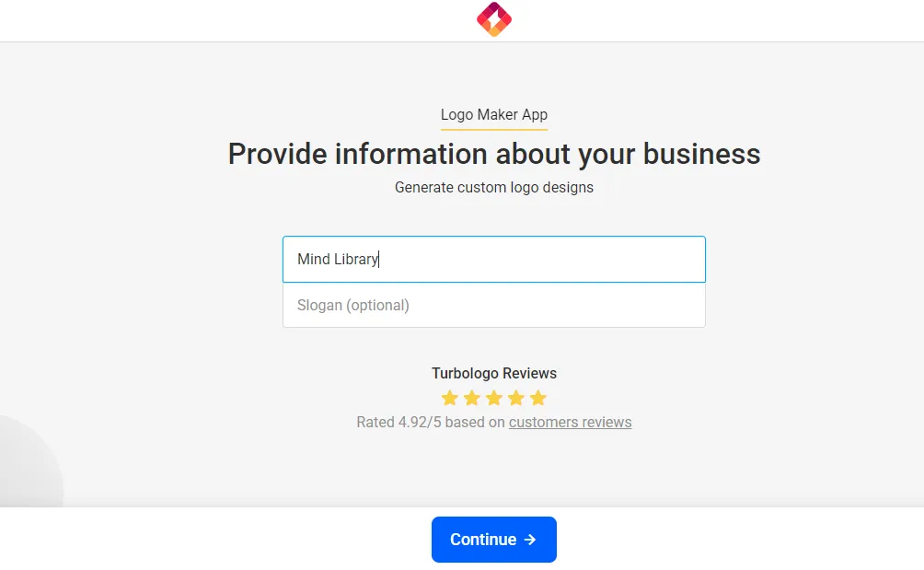
Task: Open the customers reviews link
Action: click(x=570, y=422)
